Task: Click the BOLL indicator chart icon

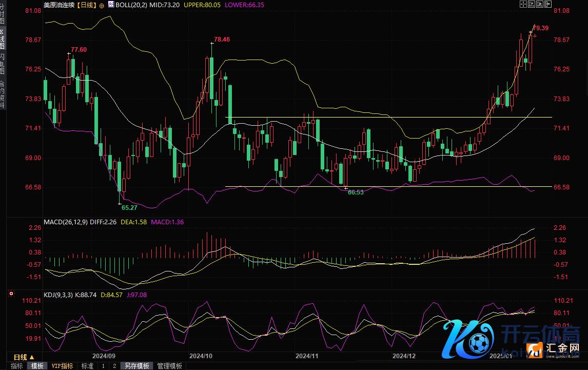Action: click(x=110, y=4)
